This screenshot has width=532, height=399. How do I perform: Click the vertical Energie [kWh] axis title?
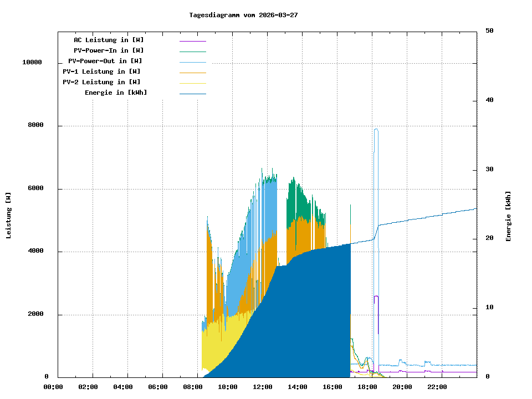[508, 216]
